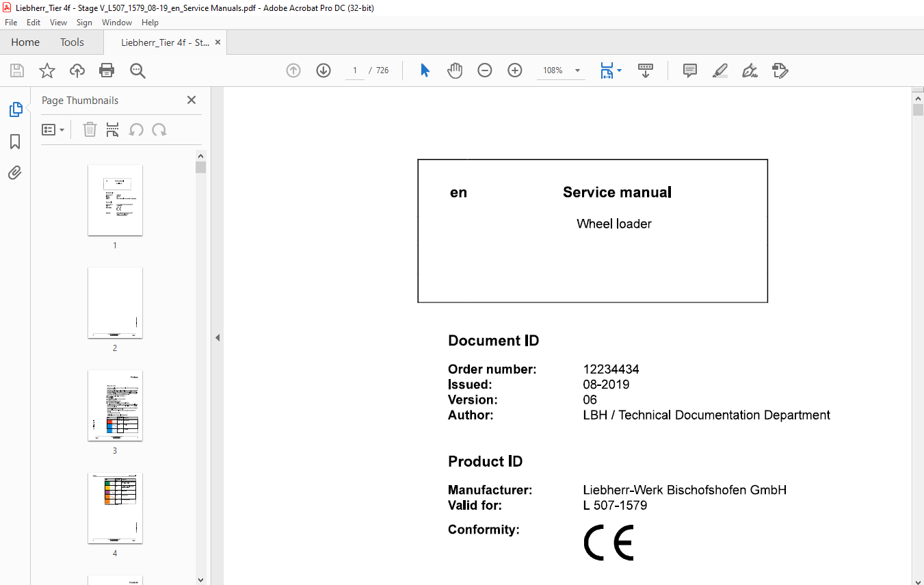Zoom out with minus icon
924x585 pixels.
tap(485, 70)
